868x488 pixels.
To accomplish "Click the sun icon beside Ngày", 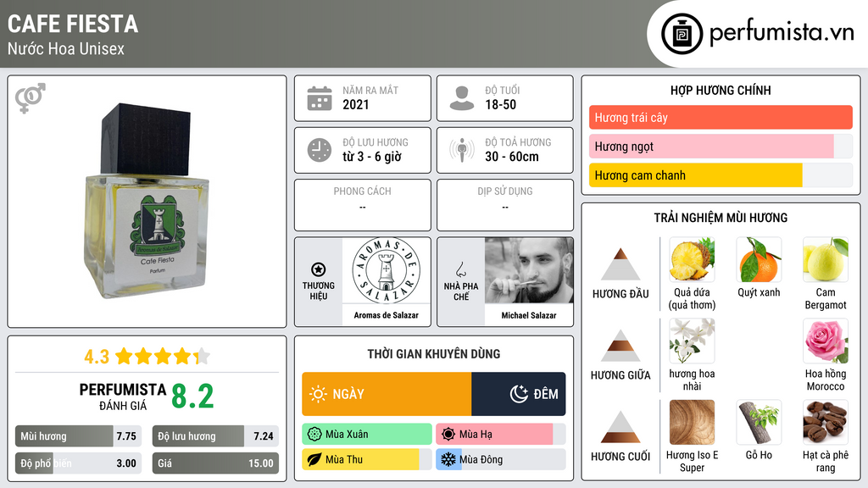I will click(x=319, y=394).
